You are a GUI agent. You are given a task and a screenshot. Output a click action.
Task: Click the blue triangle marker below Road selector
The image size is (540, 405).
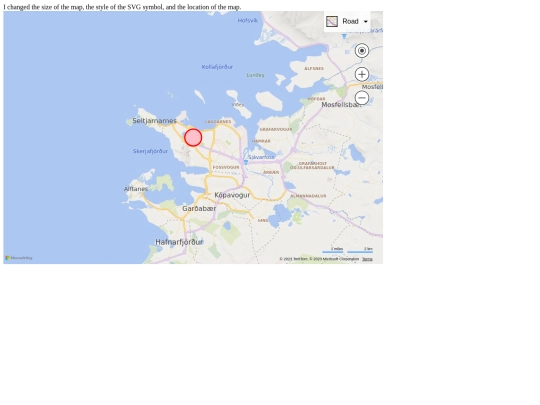coord(344,36)
